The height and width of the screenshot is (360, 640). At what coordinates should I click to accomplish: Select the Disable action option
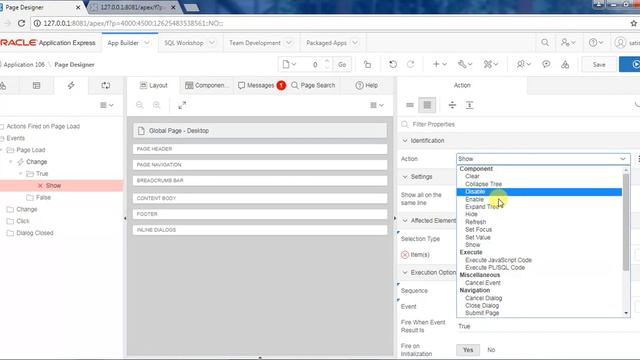(539, 191)
